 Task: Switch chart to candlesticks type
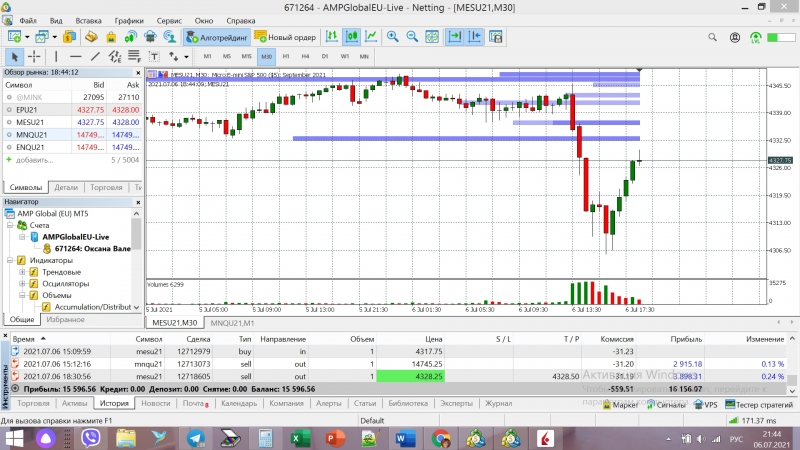pyautogui.click(x=352, y=36)
